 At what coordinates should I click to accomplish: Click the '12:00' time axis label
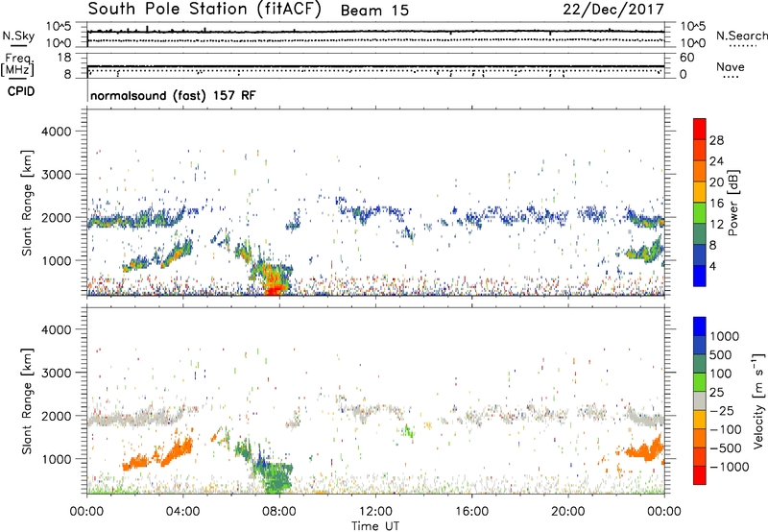coord(375,512)
